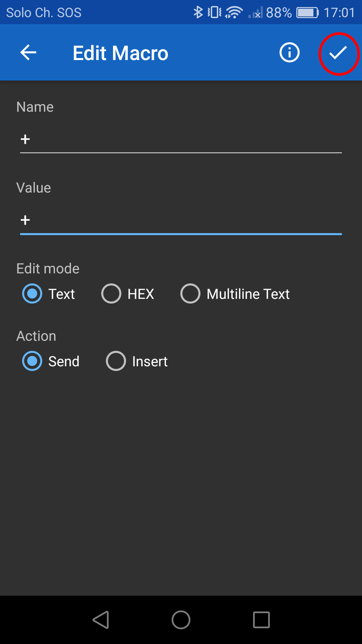
Task: Tap the Multiline Text label
Action: coord(248,294)
